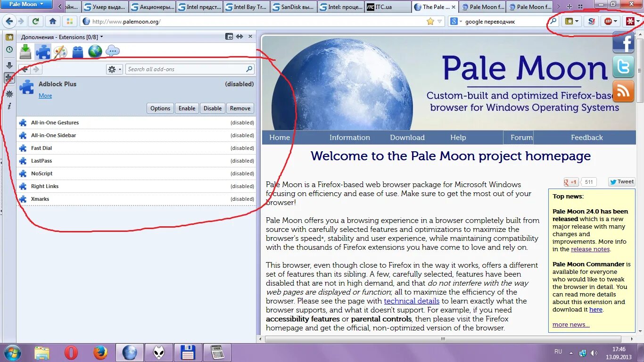Viewport: 644px width, 362px height.
Task: Select the All-in-One Gestures extension row
Action: point(136,123)
